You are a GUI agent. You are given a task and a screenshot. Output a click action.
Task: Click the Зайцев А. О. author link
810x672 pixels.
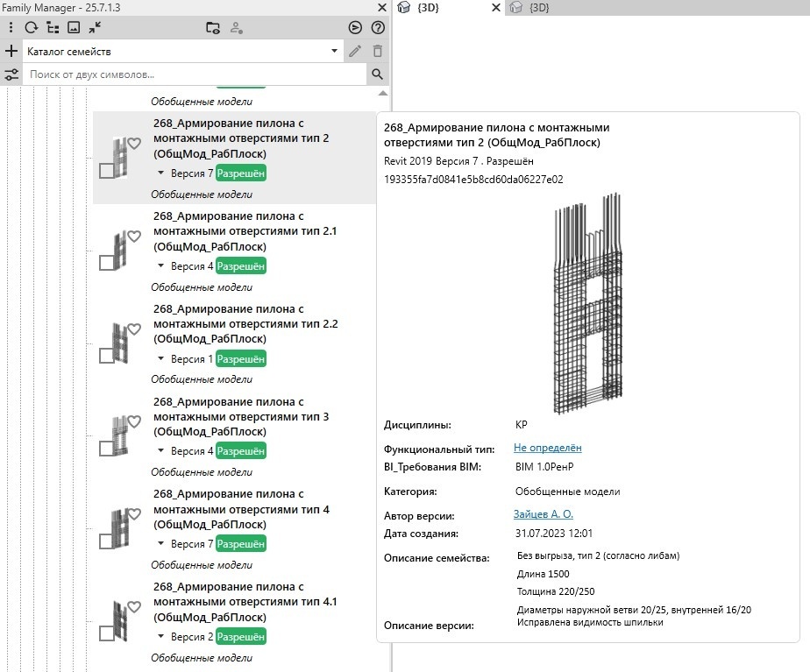click(x=543, y=514)
